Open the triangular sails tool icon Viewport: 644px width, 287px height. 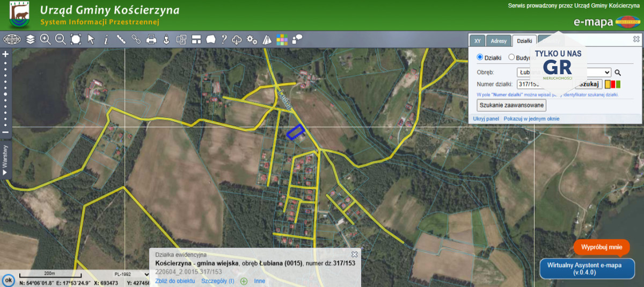267,39
